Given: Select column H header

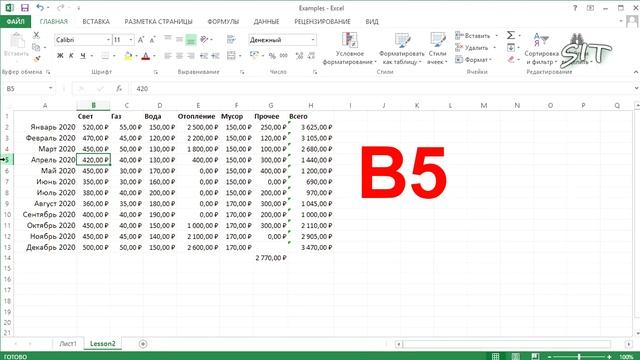Looking at the screenshot, I should click(x=311, y=105).
